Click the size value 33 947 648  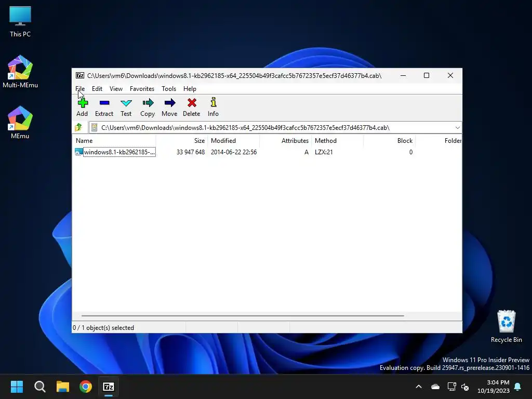pos(190,152)
